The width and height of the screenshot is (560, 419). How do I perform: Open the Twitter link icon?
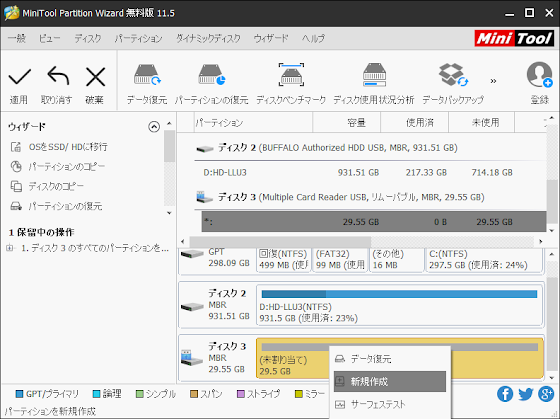(526, 394)
